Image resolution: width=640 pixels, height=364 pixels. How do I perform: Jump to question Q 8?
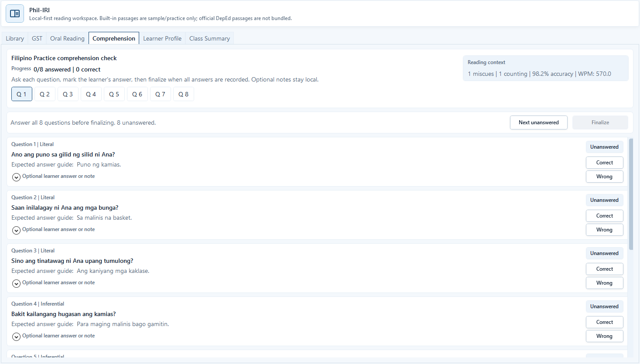(x=184, y=94)
